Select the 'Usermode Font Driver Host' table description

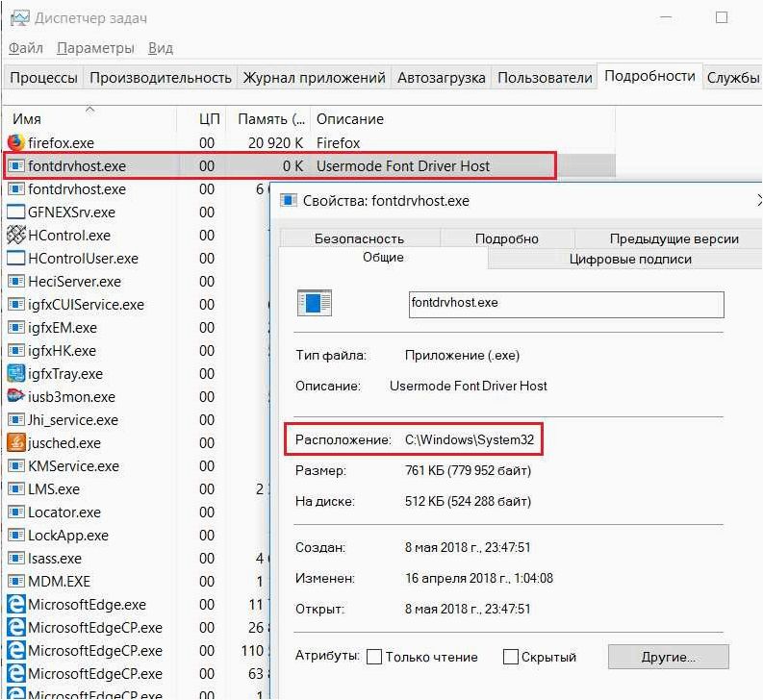coord(403,166)
